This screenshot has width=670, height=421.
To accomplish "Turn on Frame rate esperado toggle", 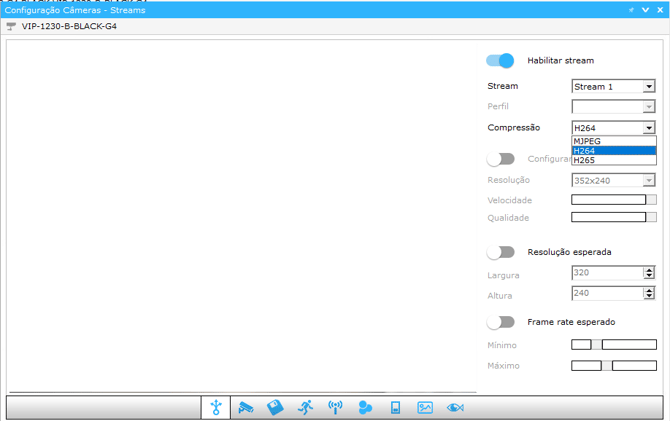I will [500, 322].
